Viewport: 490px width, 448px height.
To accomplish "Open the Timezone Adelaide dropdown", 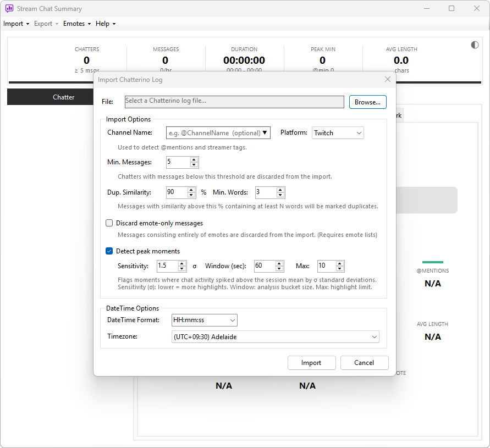I will (x=276, y=337).
